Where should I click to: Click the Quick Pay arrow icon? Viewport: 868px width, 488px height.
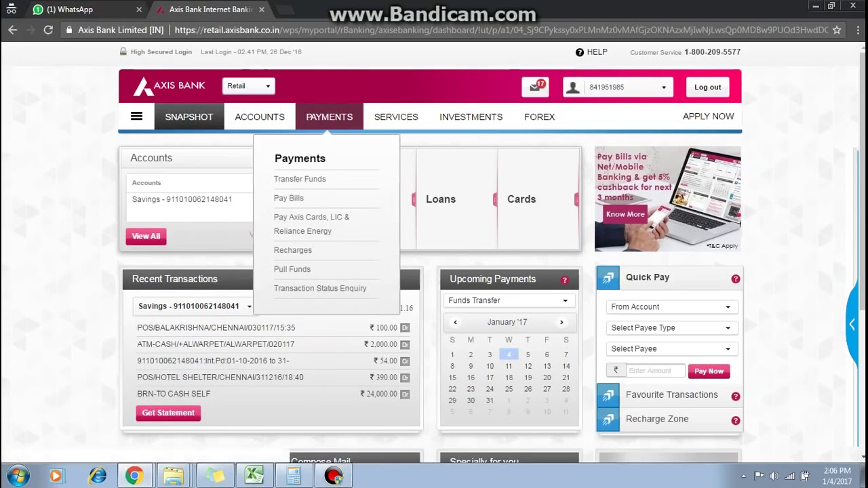[x=608, y=278]
